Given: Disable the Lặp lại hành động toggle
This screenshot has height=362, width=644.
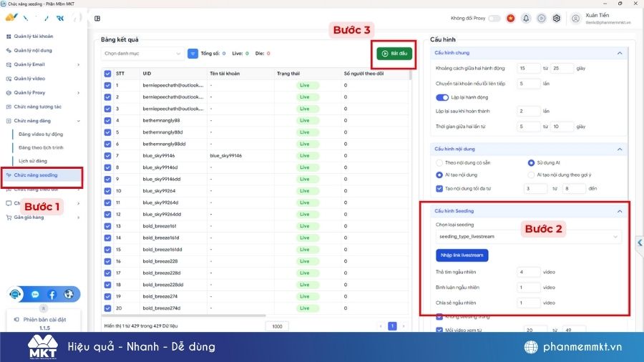Looking at the screenshot, I should 441,97.
